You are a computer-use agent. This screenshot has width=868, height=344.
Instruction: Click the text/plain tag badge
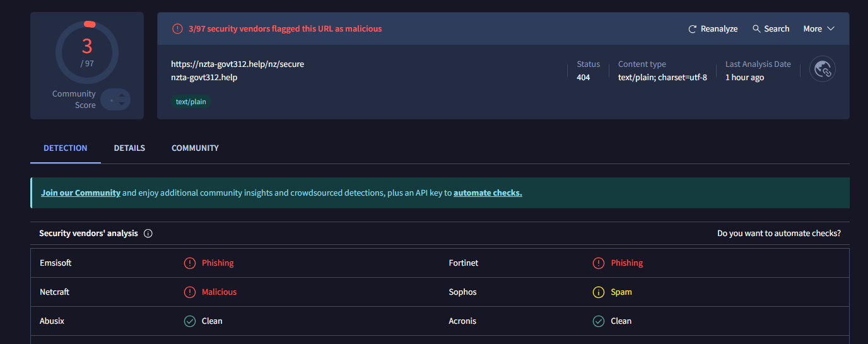191,102
